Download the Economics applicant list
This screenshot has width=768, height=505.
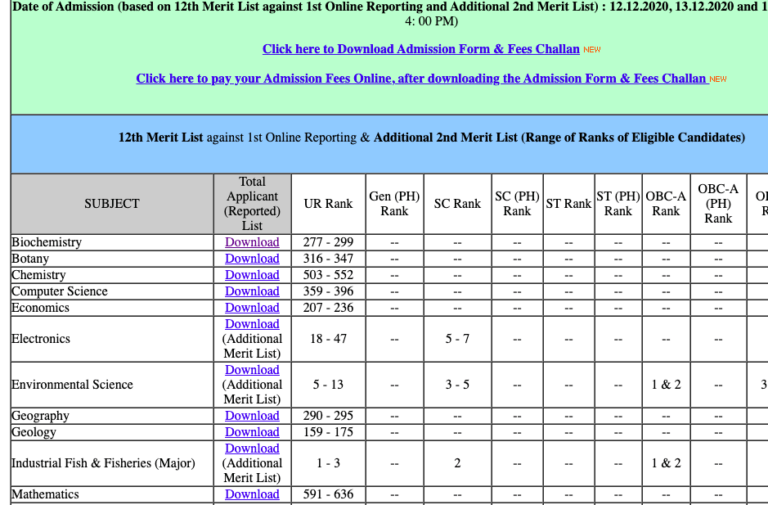252,308
